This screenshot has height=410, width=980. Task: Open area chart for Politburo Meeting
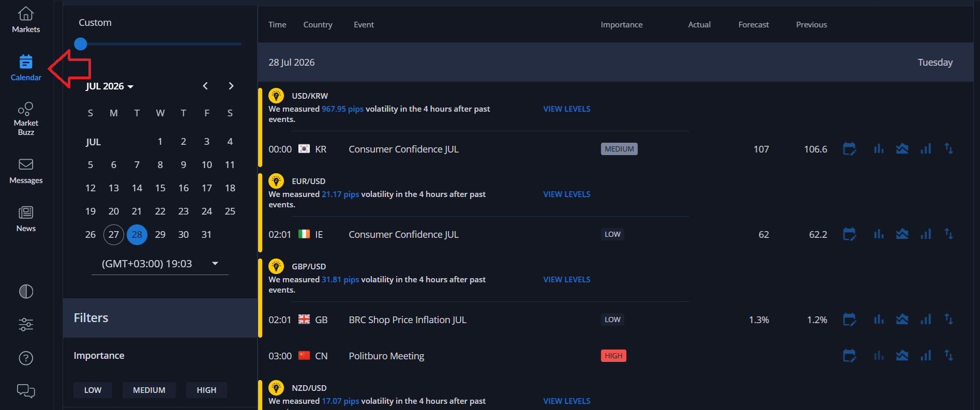[902, 356]
